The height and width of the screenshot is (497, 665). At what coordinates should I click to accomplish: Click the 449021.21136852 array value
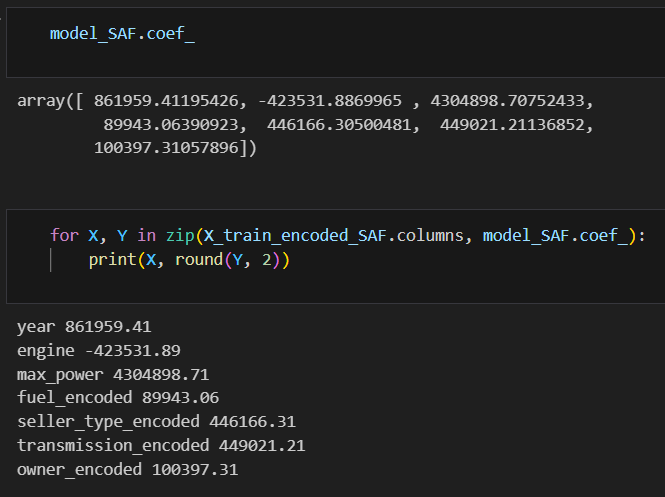(x=512, y=125)
